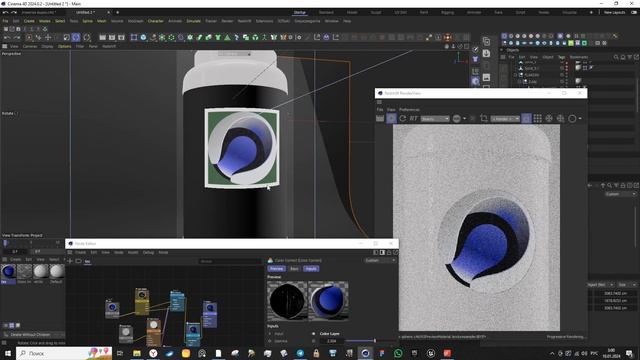Click the image icon in right side palette
Screen dimensions: 640x360
point(486,77)
